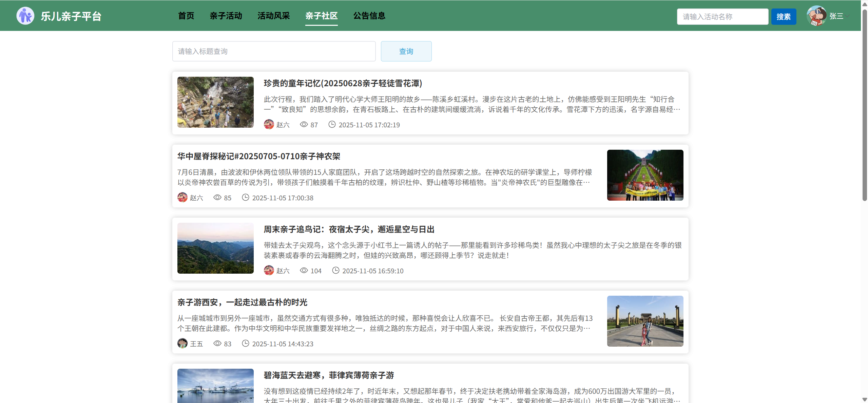Click 赵六 avatar on 雪花潭 post
The image size is (868, 403).
[x=269, y=125]
